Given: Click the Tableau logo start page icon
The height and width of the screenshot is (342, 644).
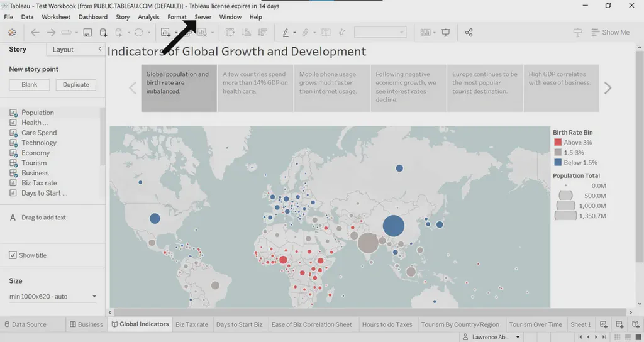Looking at the screenshot, I should pyautogui.click(x=11, y=33).
